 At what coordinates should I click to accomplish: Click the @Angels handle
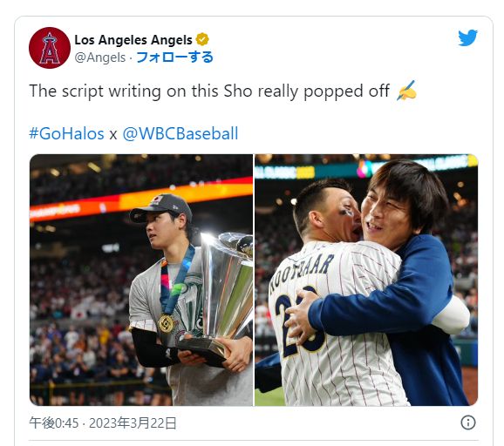100,57
